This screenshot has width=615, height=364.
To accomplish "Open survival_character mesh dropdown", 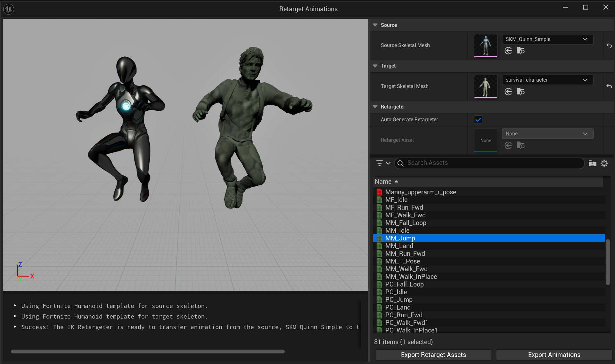I will click(x=547, y=80).
